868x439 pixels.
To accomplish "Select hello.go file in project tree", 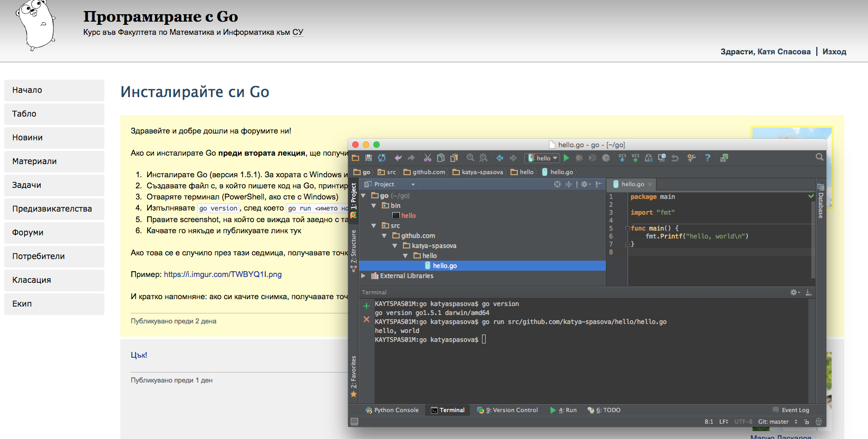I will 482,266.
